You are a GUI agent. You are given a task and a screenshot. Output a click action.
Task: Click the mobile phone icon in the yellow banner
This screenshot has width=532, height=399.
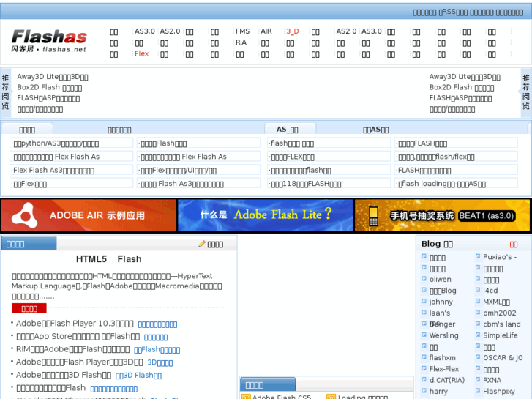(373, 216)
